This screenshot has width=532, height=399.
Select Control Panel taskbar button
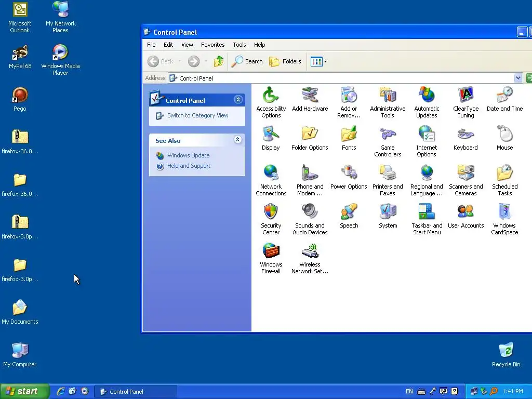click(136, 392)
